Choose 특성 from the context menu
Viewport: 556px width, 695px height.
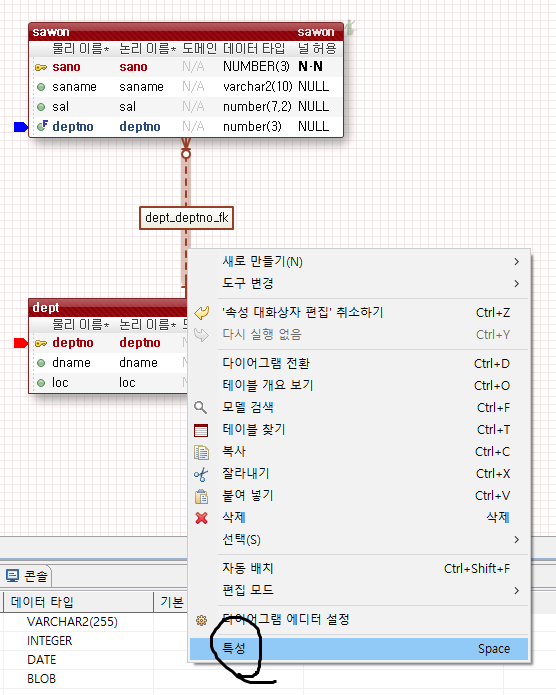point(359,649)
